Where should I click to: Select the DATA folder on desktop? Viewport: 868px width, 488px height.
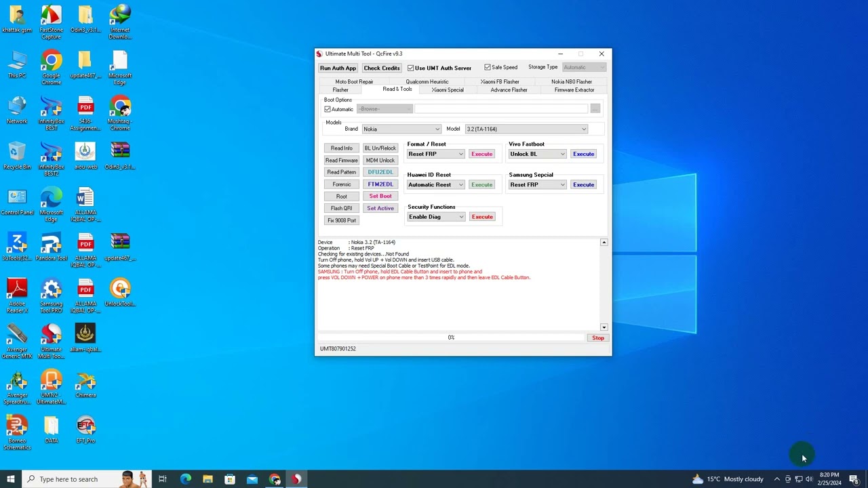coord(51,429)
